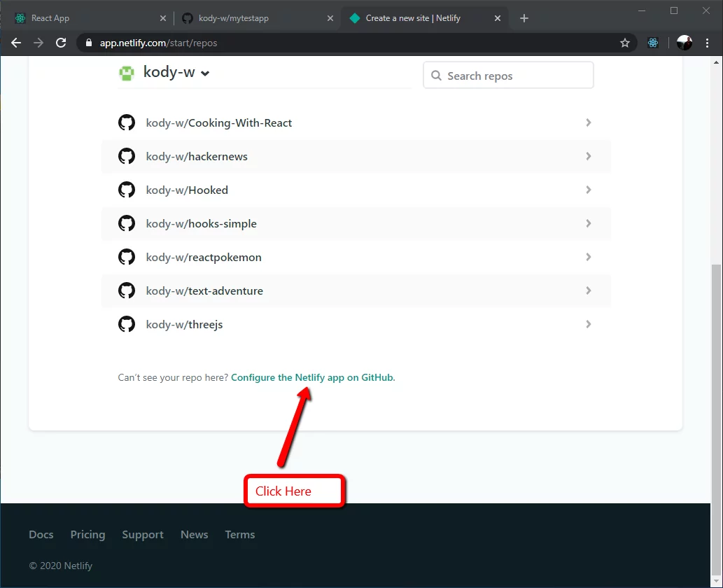This screenshot has height=588, width=723.
Task: Click the padlock site info icon
Action: tap(89, 43)
